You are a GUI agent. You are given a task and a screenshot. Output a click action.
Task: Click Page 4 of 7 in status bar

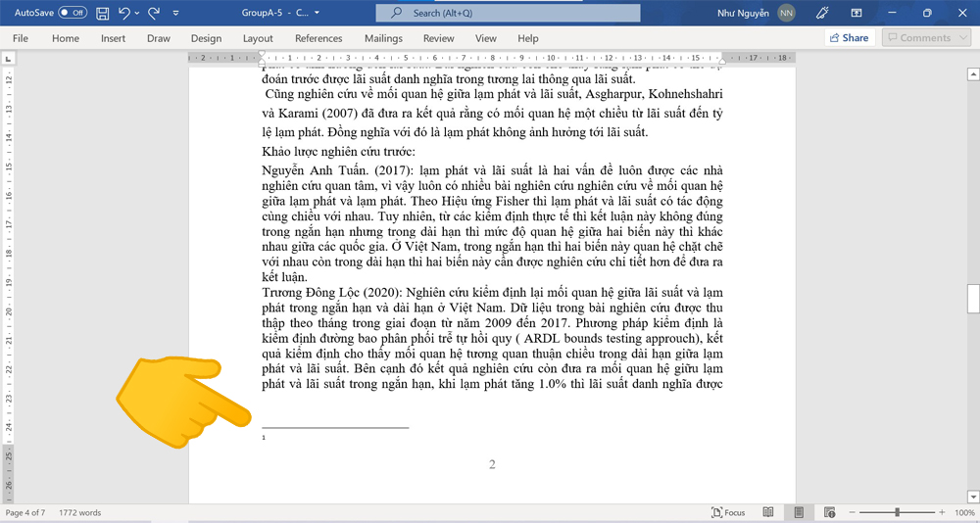[x=25, y=512]
